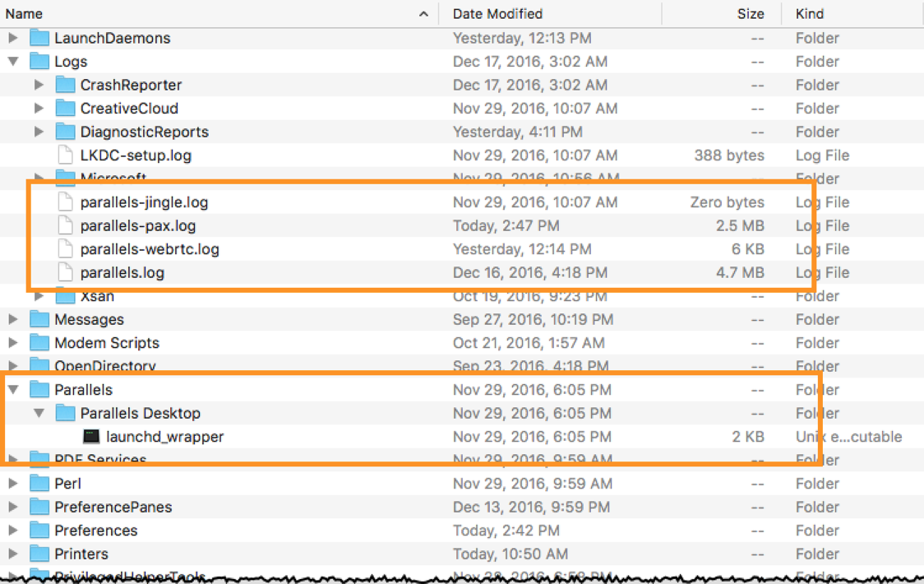Click the launchd_wrapper executable icon

(x=91, y=437)
